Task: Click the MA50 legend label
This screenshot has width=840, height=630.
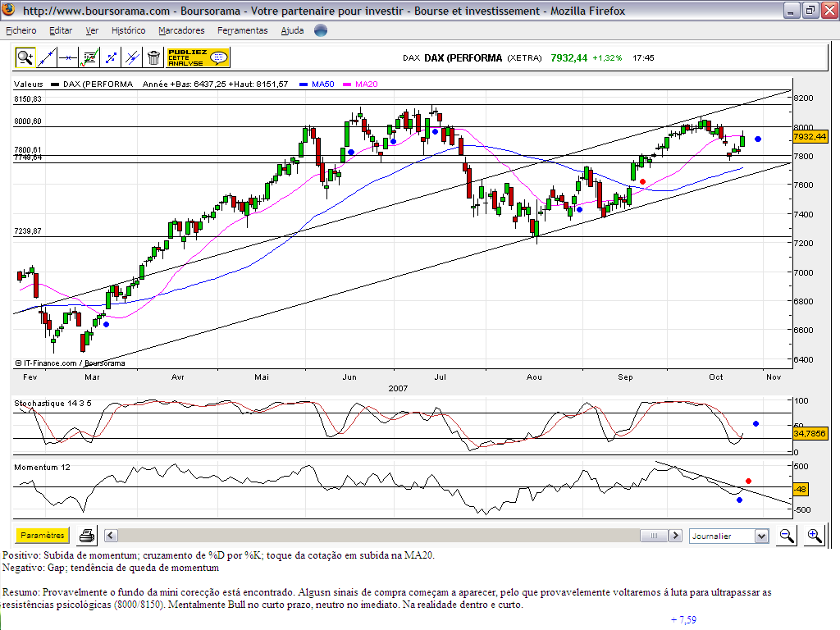Action: tap(322, 84)
